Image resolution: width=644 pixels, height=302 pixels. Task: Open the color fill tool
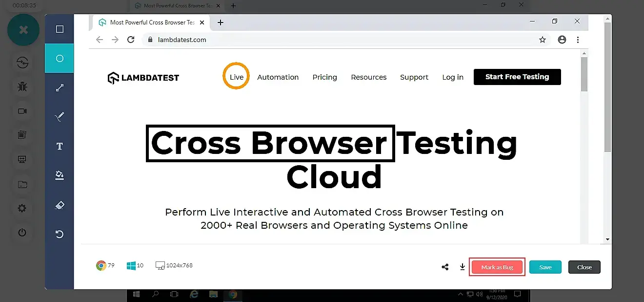[x=60, y=175]
